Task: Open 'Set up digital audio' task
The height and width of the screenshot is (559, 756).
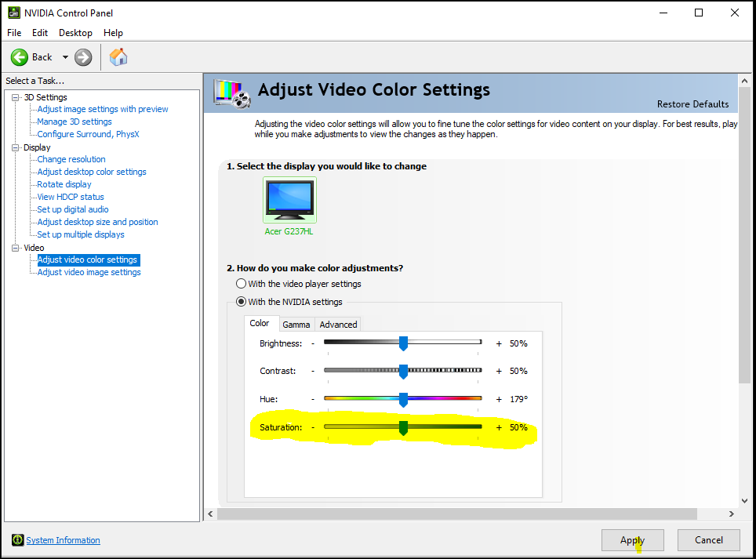Action: [x=73, y=209]
